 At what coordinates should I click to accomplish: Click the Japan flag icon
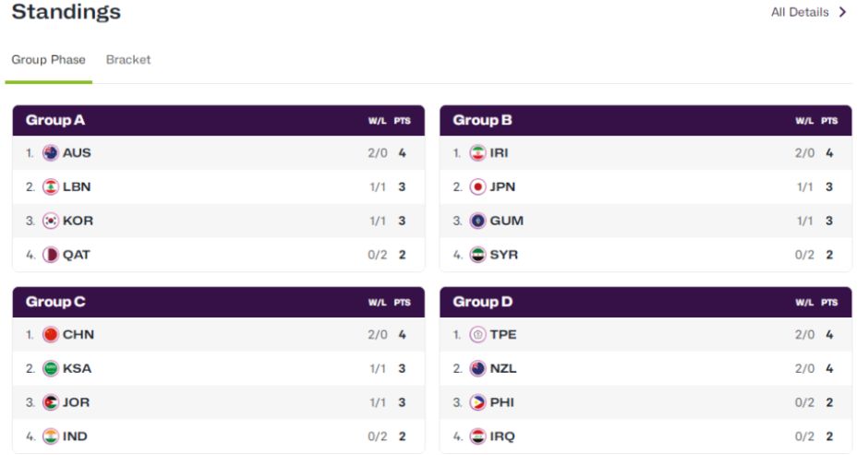click(x=477, y=187)
